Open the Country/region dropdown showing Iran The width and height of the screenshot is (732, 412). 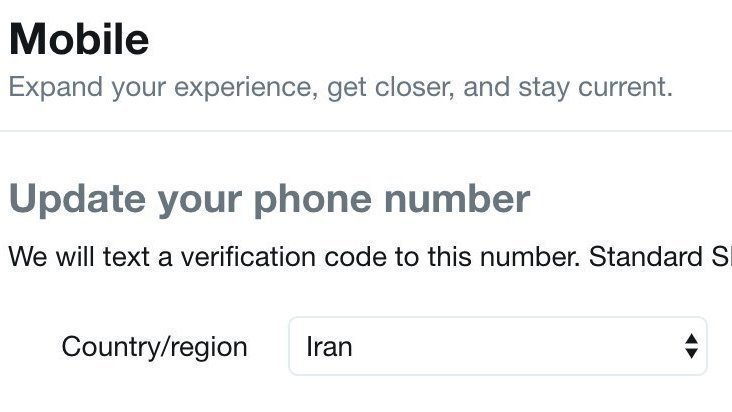click(x=497, y=347)
